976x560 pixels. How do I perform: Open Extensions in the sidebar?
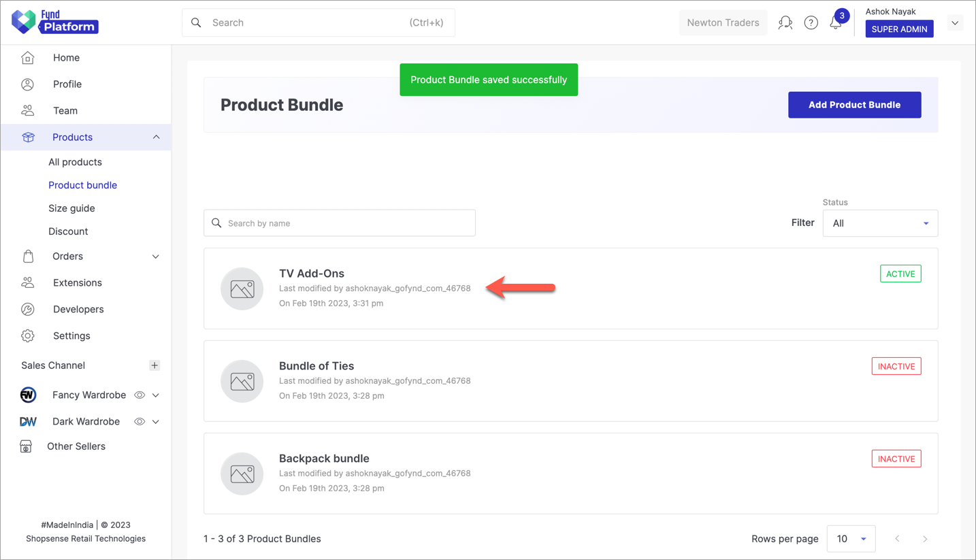click(78, 282)
